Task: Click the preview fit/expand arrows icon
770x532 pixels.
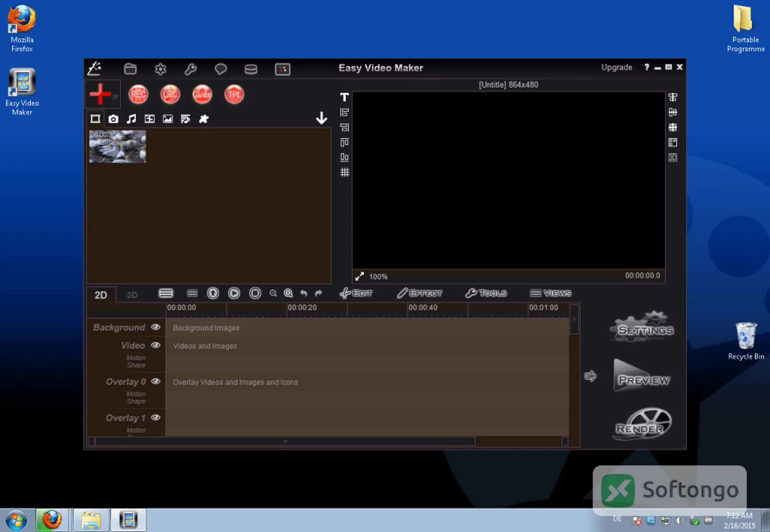Action: (359, 276)
